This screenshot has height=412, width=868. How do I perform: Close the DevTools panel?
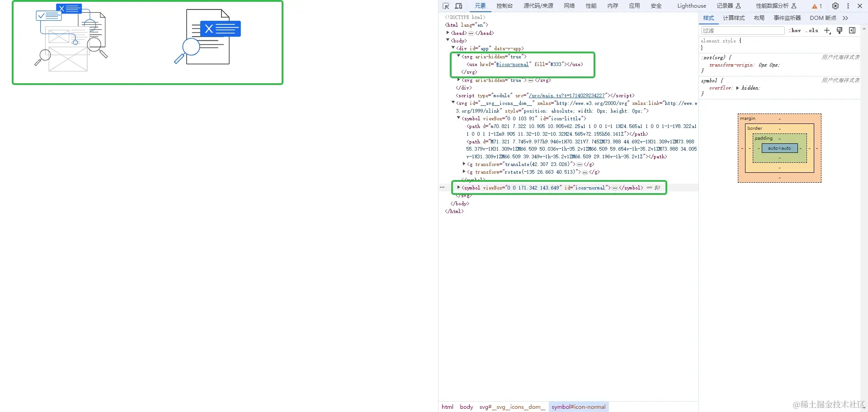(860, 6)
